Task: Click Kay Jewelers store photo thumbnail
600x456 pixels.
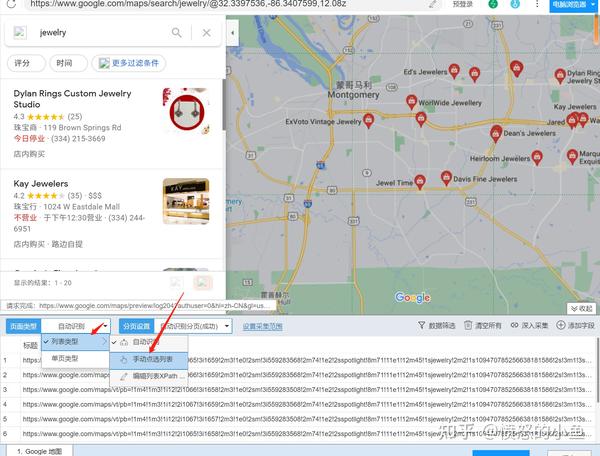Action: coord(186,201)
